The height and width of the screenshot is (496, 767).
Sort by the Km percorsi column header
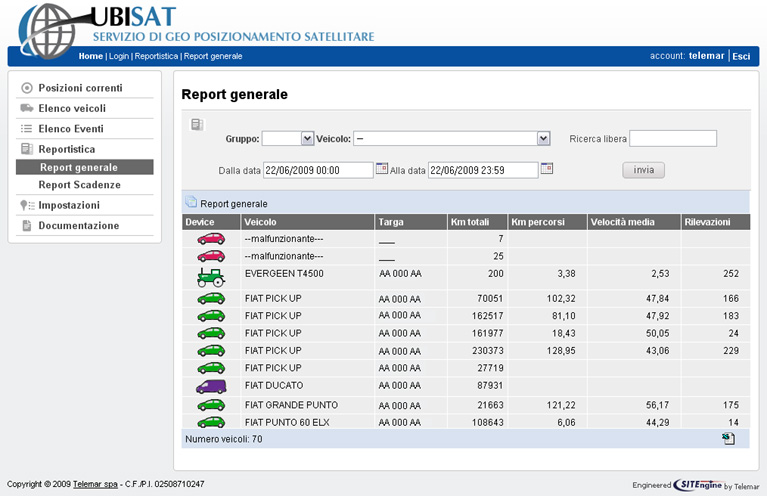(547, 222)
